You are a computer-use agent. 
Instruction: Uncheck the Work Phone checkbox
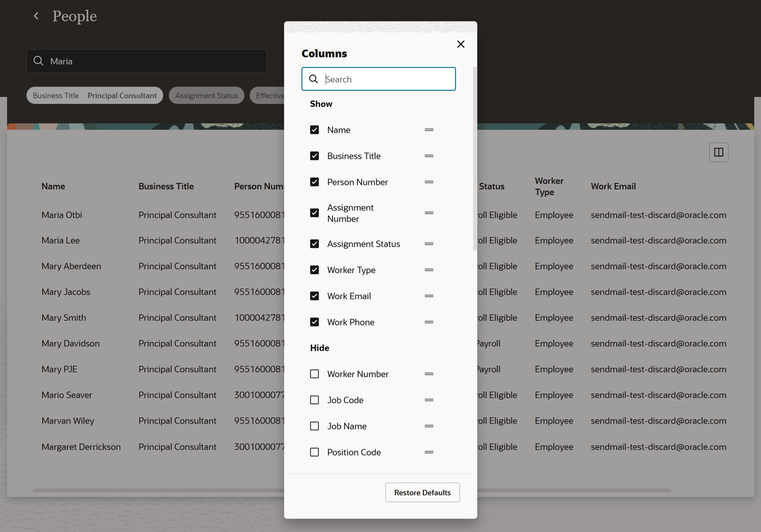coord(314,322)
